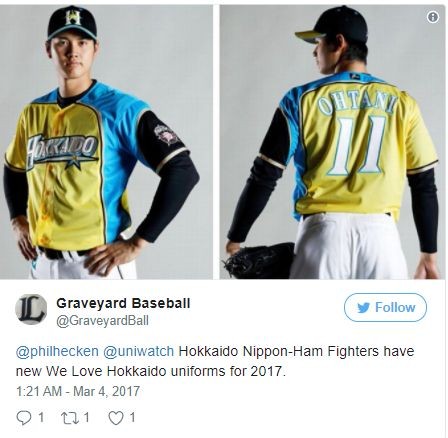Open the @philhecken mention link
The height and width of the screenshot is (438, 448).
coord(57,351)
